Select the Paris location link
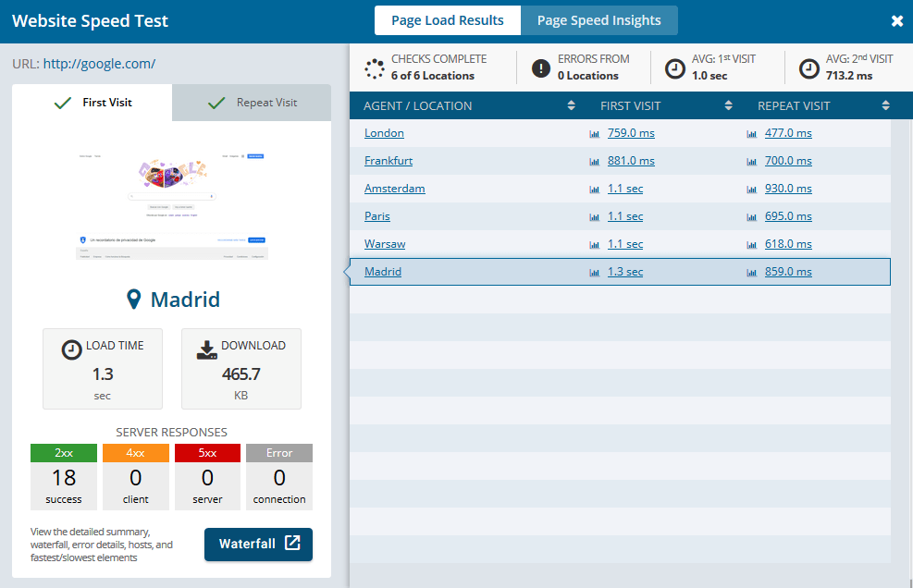 click(x=376, y=216)
